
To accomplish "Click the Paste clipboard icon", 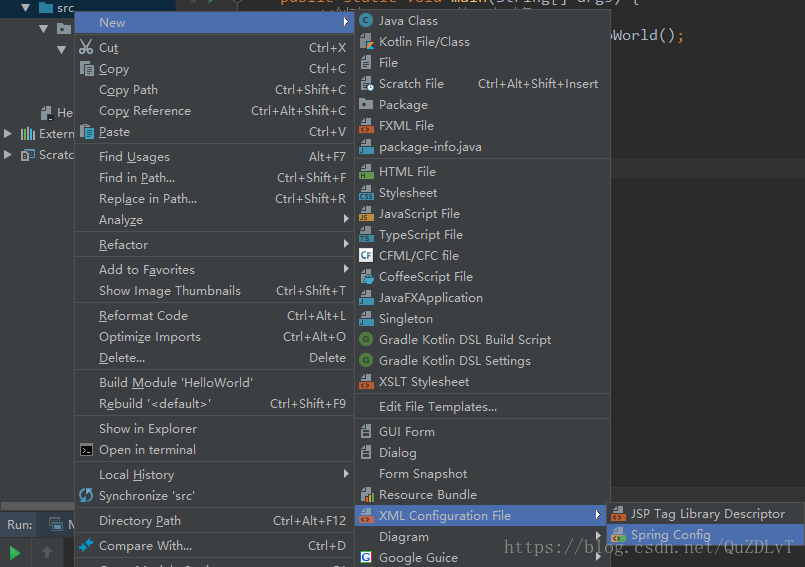I will [87, 131].
